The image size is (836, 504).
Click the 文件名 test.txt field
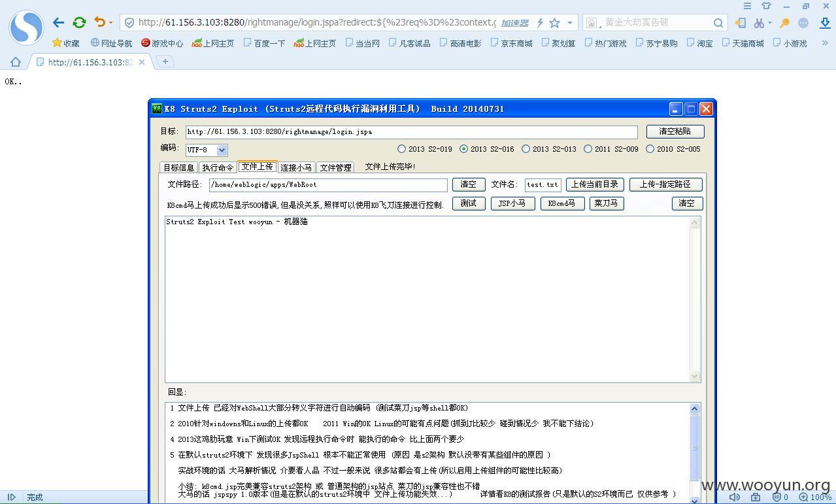543,185
